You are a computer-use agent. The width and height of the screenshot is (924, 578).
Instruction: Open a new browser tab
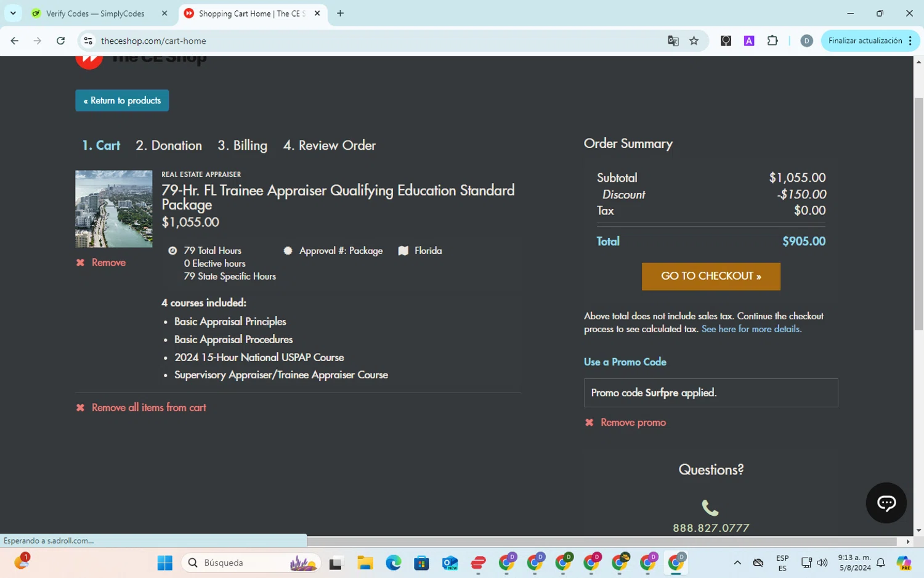[x=340, y=13]
